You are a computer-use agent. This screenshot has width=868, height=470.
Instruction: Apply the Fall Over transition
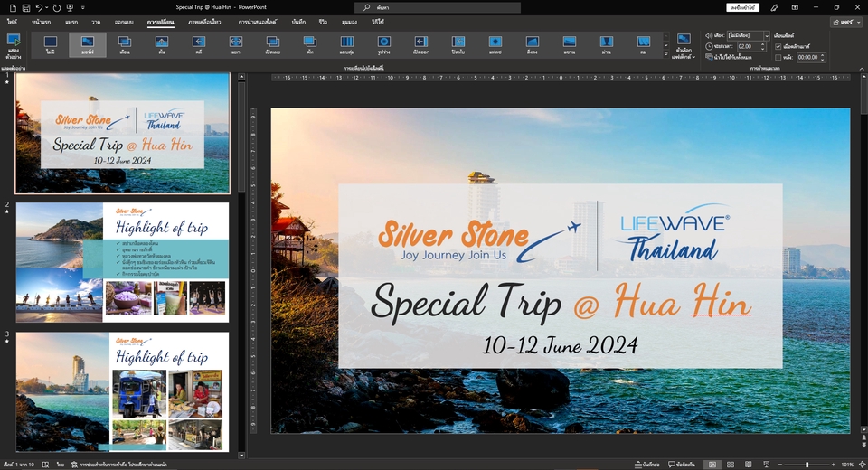[533, 45]
